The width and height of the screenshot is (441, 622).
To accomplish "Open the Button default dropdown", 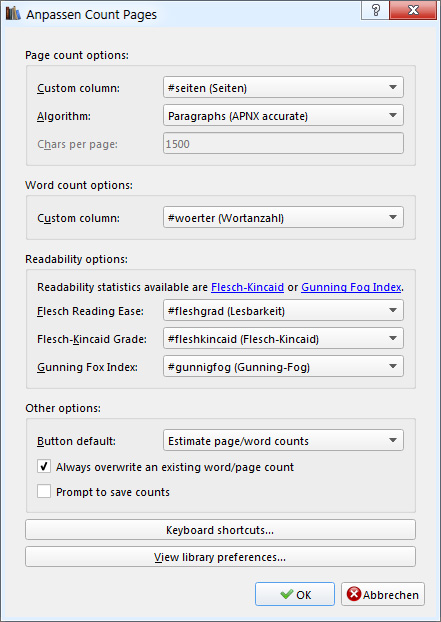I will (283, 440).
